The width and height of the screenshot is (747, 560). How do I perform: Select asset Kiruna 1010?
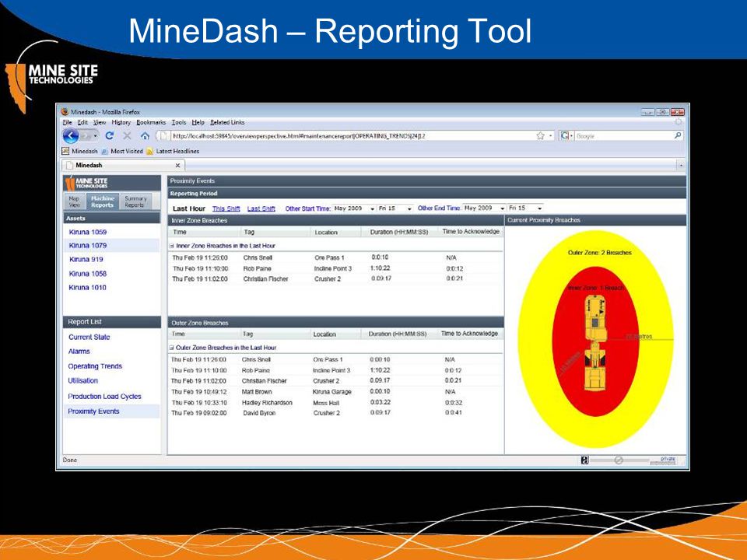[x=87, y=287]
